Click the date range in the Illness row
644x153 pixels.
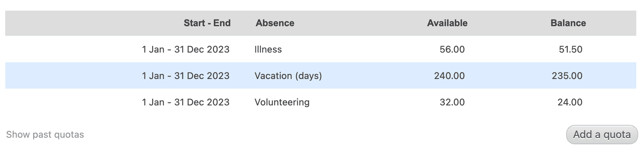tap(185, 49)
